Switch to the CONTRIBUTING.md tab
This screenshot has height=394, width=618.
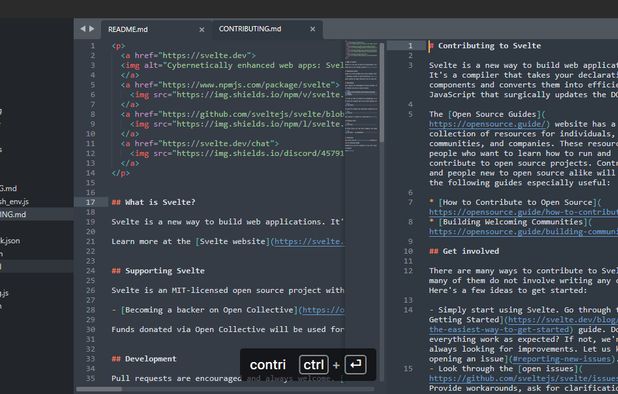coord(250,29)
